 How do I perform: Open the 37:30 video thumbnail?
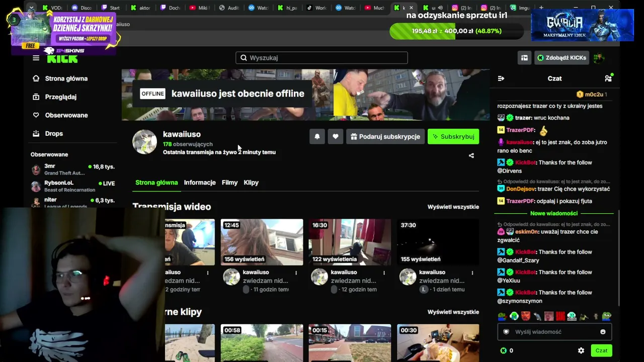pos(438,242)
